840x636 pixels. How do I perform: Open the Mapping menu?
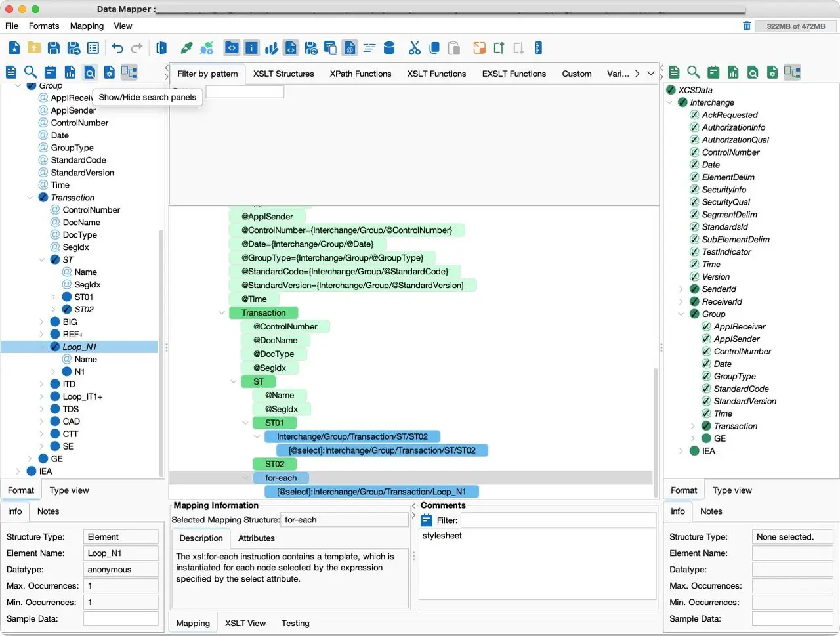pos(87,26)
